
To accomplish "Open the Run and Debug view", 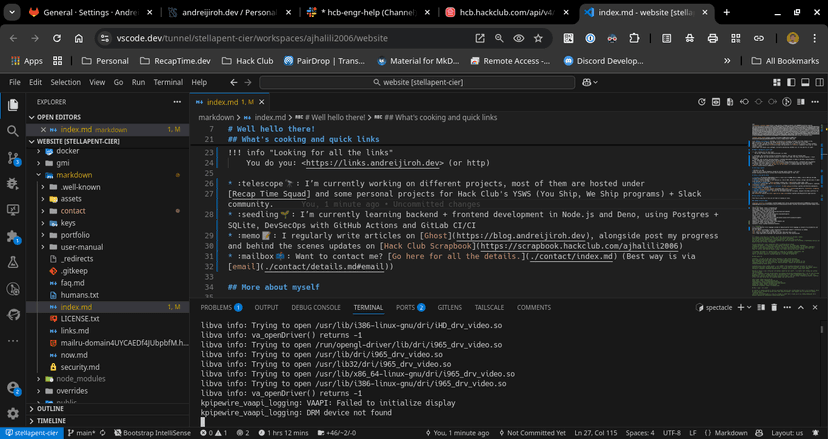I will 13,184.
